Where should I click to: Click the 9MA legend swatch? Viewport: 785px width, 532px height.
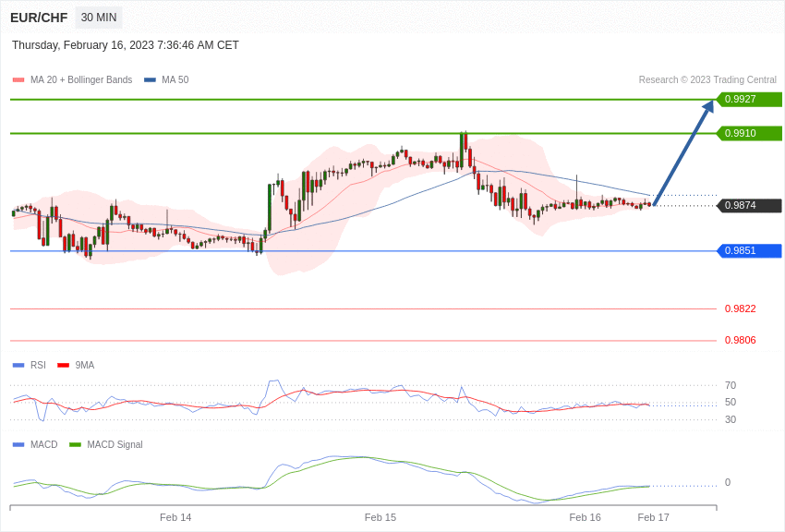(63, 366)
